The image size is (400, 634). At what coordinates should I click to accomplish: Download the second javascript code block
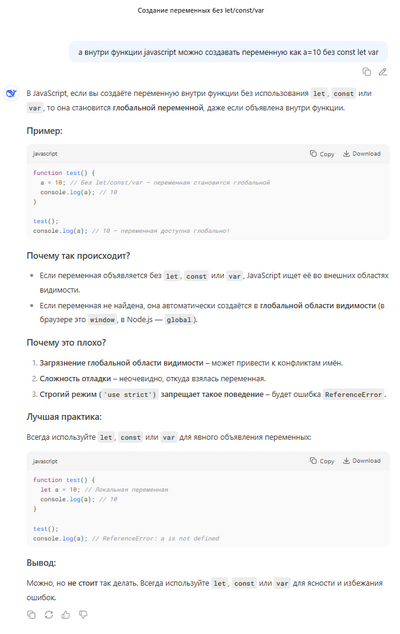[x=362, y=461]
